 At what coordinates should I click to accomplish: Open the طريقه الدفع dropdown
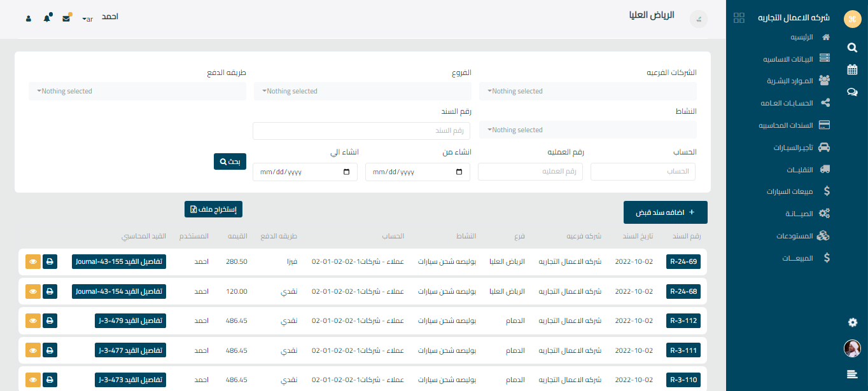[x=137, y=92]
